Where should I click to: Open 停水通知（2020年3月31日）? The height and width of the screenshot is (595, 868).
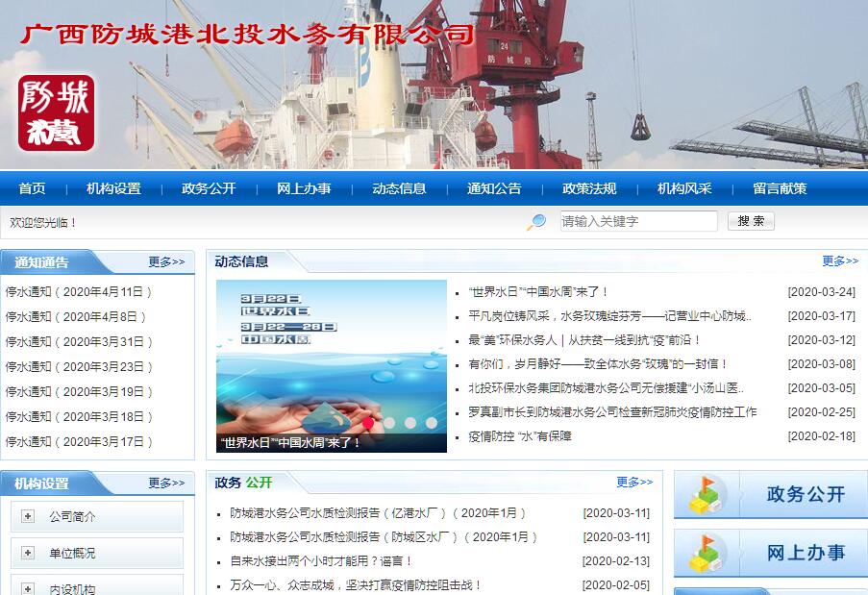click(79, 341)
